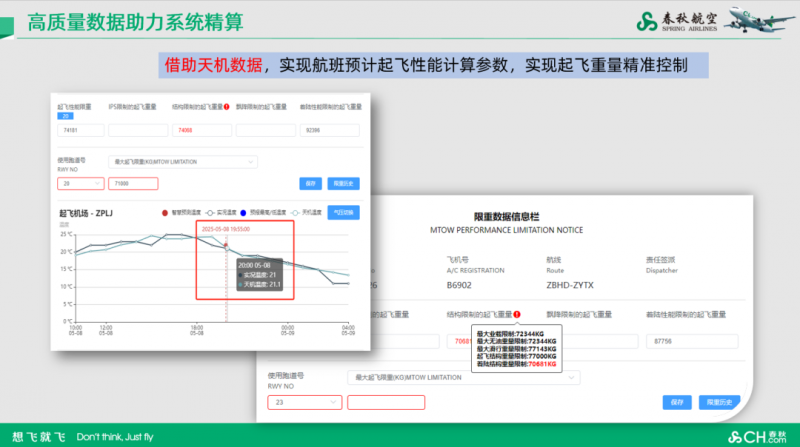Image resolution: width=800 pixels, height=447 pixels.
Task: Click the input field containing 87756
Action: click(x=692, y=341)
